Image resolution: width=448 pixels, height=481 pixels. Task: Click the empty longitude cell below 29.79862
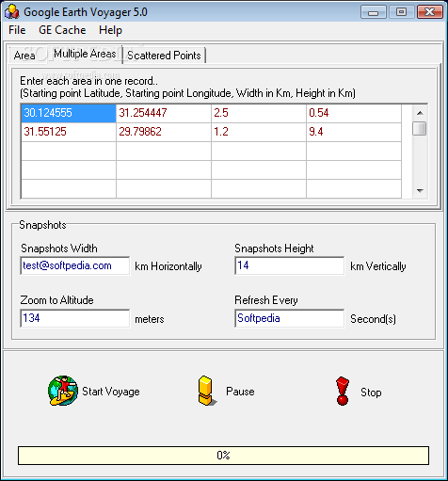164,151
